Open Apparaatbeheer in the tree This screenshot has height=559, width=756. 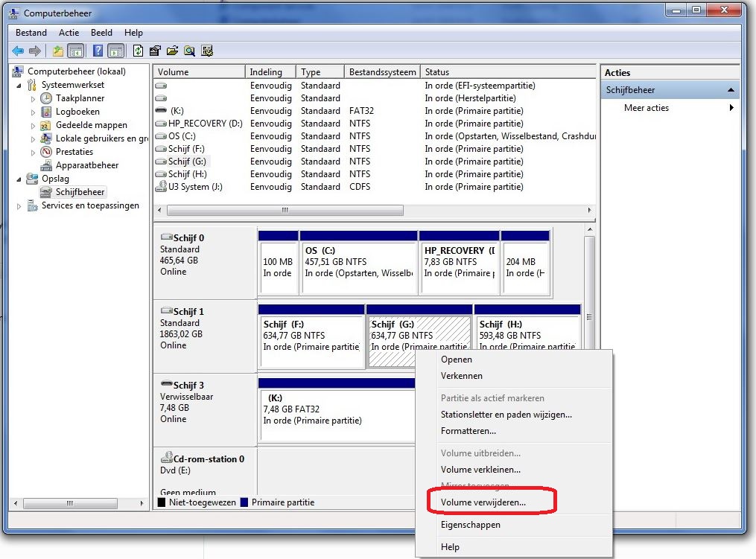pyautogui.click(x=86, y=165)
